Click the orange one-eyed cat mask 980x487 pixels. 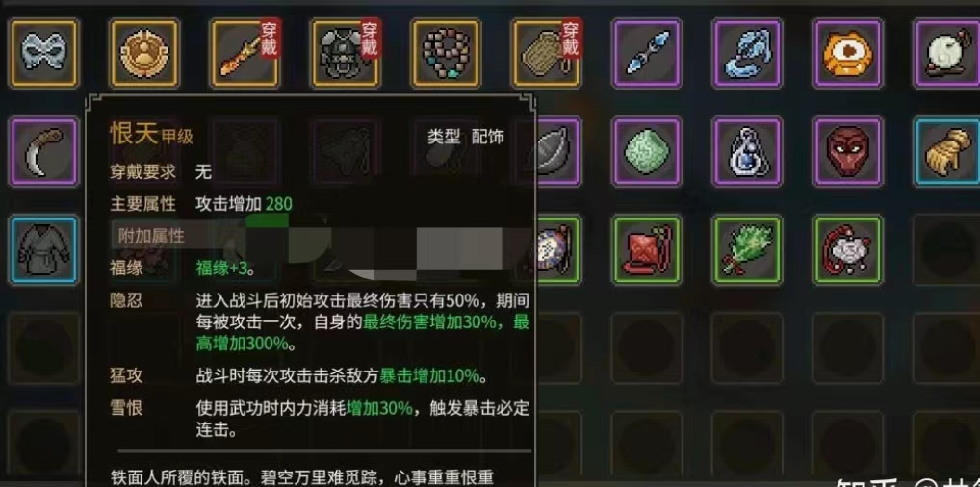[847, 53]
